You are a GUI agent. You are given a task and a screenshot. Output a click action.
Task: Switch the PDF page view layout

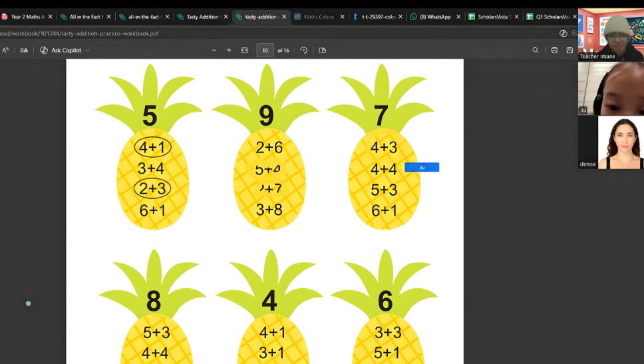point(323,51)
